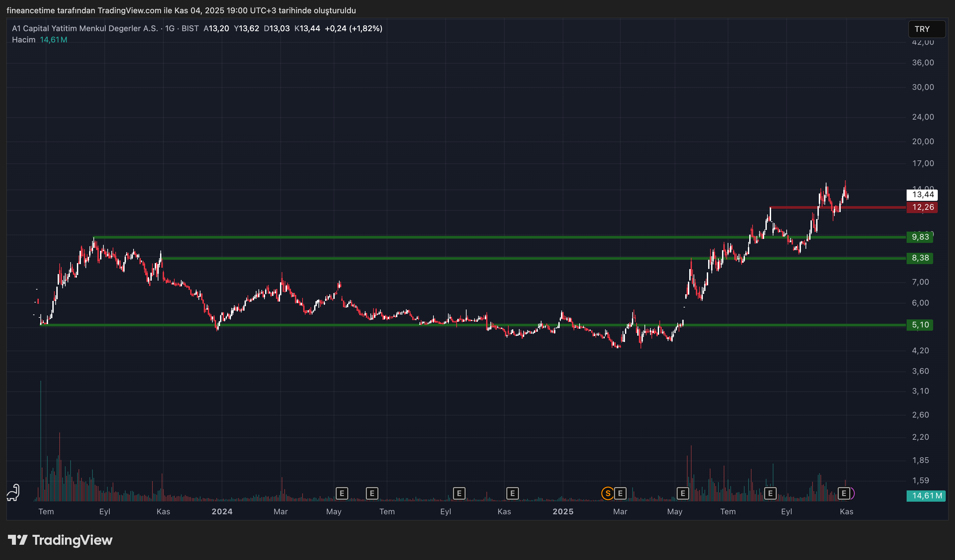Click the BIST exchange label

(190, 28)
